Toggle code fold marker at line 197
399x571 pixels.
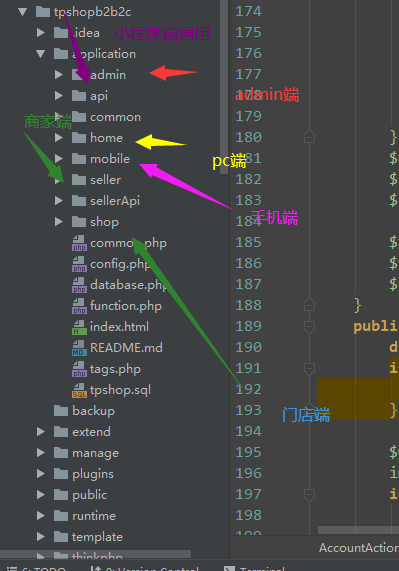pos(309,495)
